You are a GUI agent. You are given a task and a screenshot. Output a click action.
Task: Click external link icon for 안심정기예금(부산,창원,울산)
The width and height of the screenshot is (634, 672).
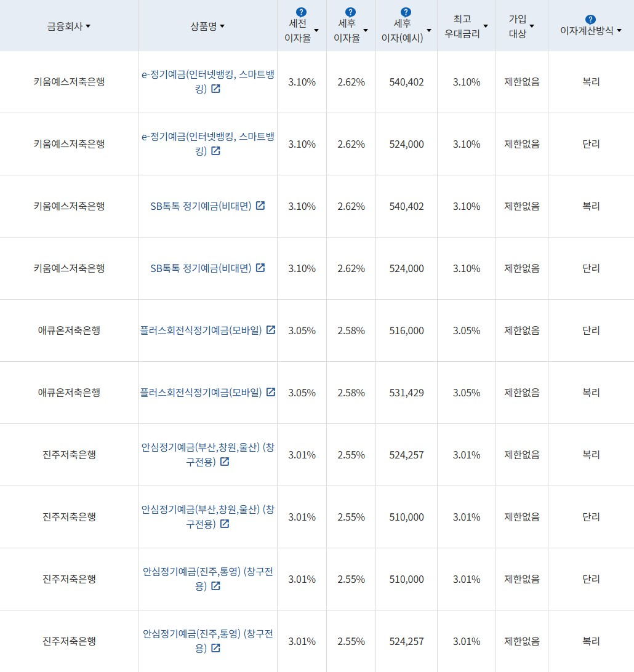(x=224, y=461)
